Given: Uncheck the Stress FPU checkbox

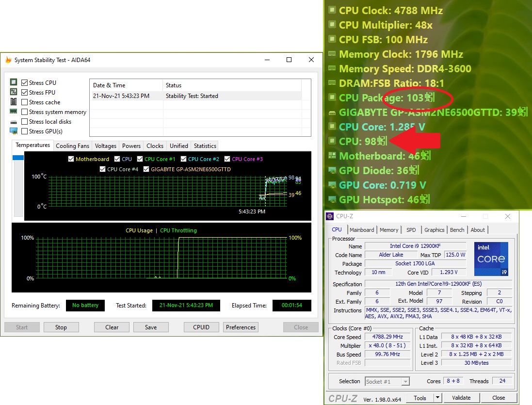Looking at the screenshot, I should (x=24, y=92).
